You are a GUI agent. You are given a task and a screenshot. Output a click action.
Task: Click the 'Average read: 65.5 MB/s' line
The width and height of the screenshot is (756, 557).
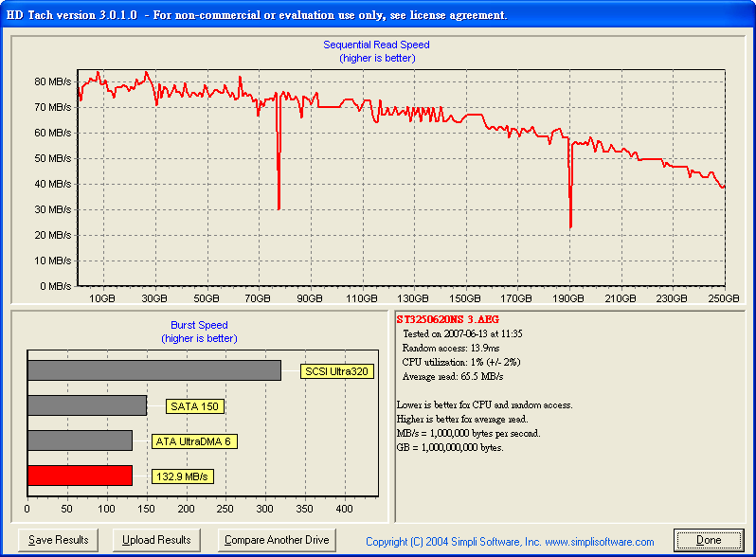pyautogui.click(x=453, y=377)
